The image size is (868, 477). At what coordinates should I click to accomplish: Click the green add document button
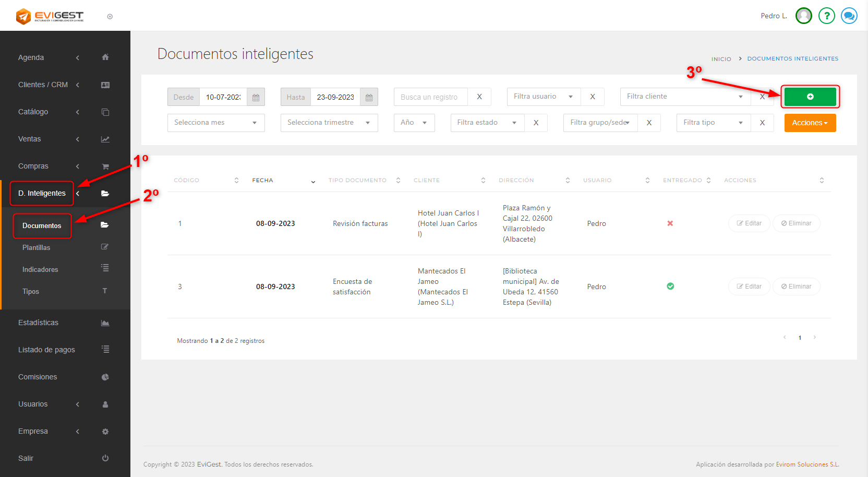(810, 97)
